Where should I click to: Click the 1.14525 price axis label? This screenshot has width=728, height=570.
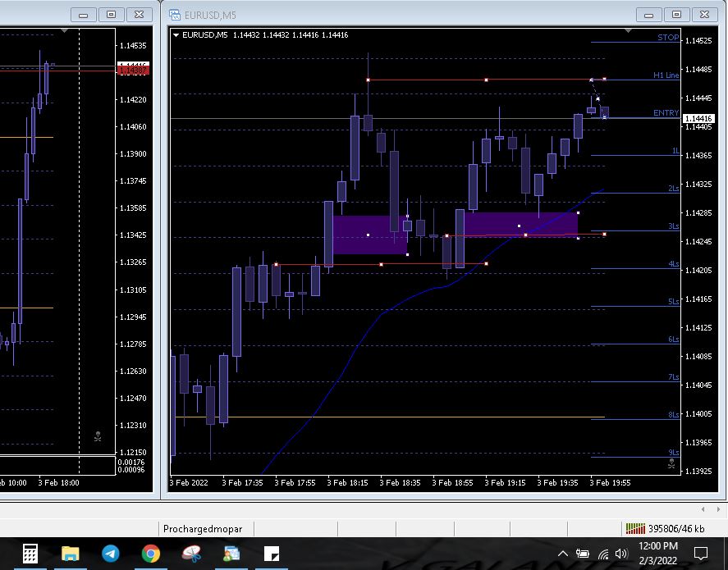tap(698, 41)
